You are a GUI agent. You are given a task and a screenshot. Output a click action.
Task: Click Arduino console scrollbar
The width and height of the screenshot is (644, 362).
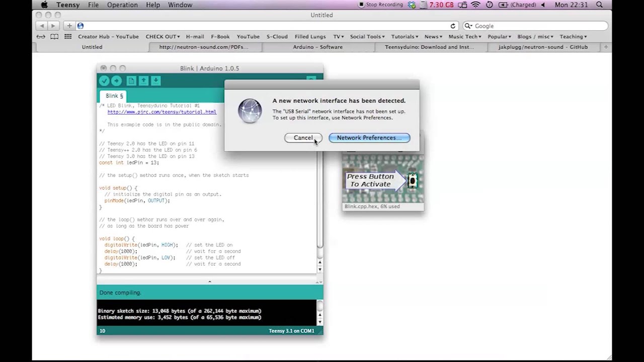coord(319,313)
